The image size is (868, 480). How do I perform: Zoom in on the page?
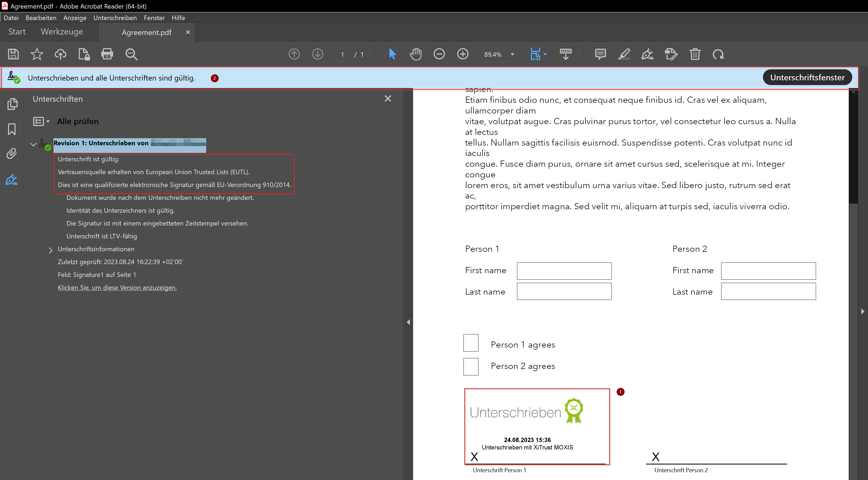[463, 54]
